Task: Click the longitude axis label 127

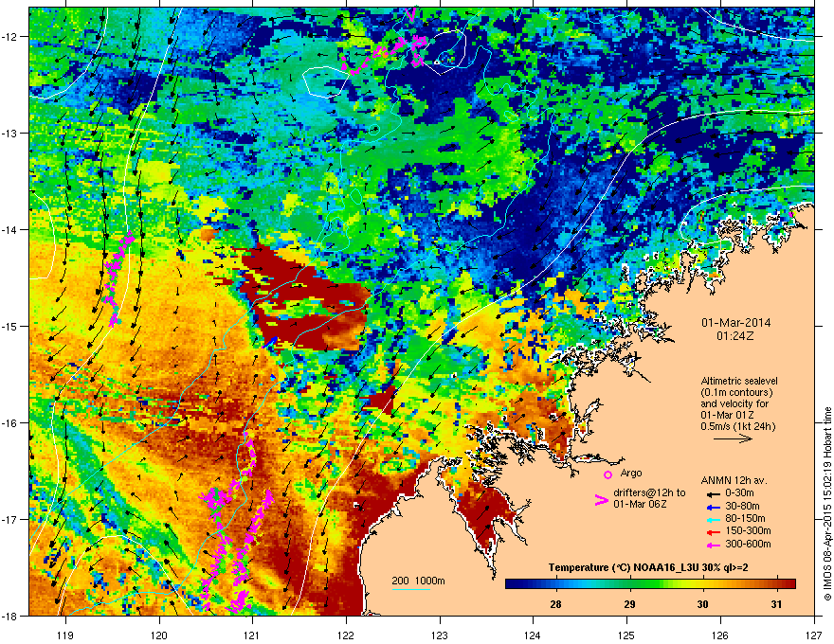Action: tap(814, 635)
